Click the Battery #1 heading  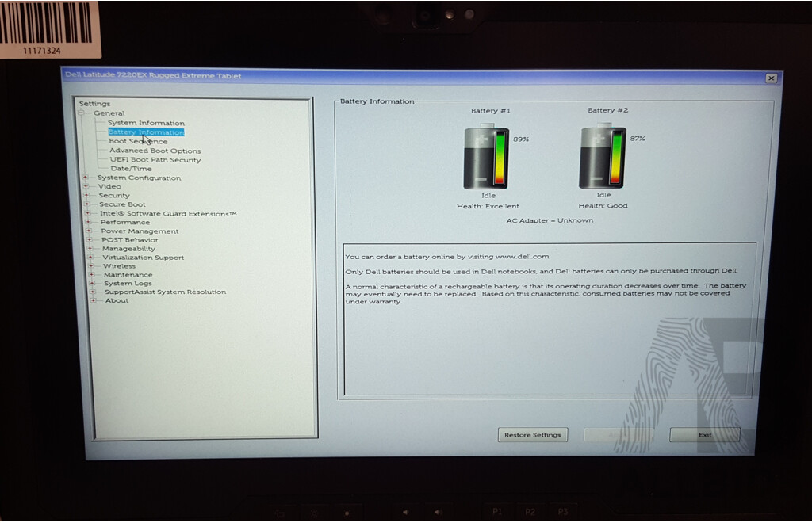click(490, 111)
